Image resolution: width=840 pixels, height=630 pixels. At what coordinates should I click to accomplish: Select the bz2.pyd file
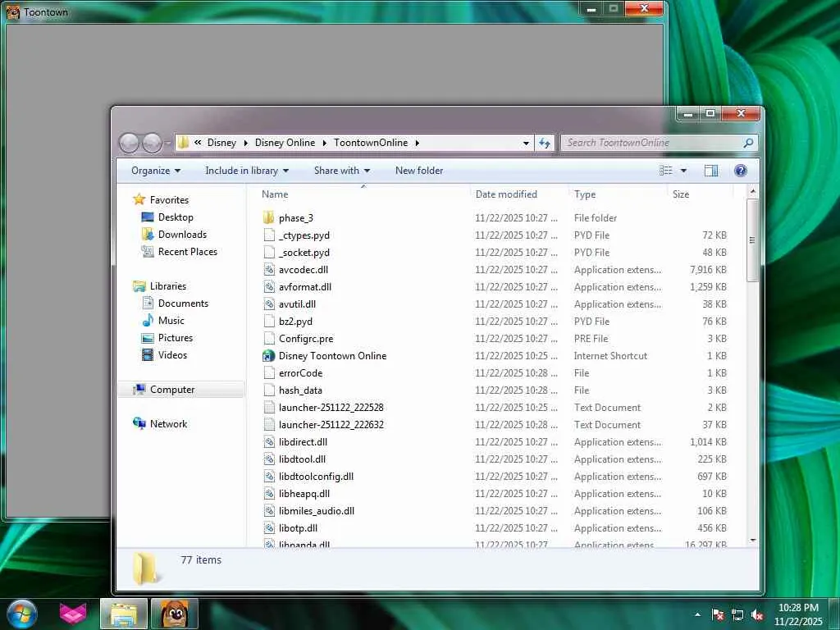click(x=295, y=322)
